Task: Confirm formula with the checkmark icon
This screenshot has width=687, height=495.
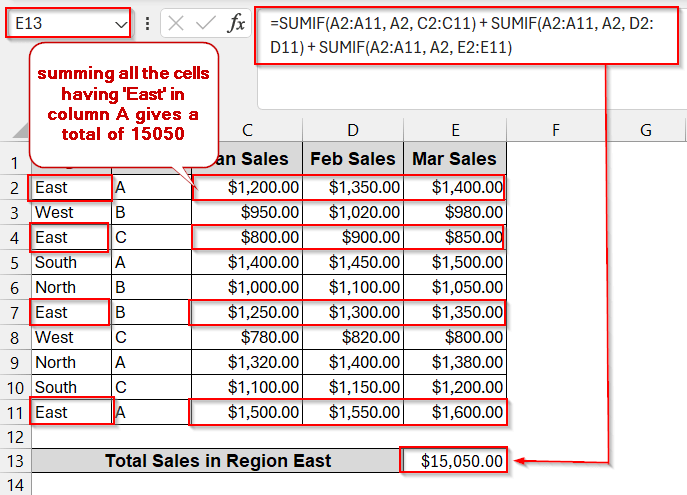Action: coord(205,23)
